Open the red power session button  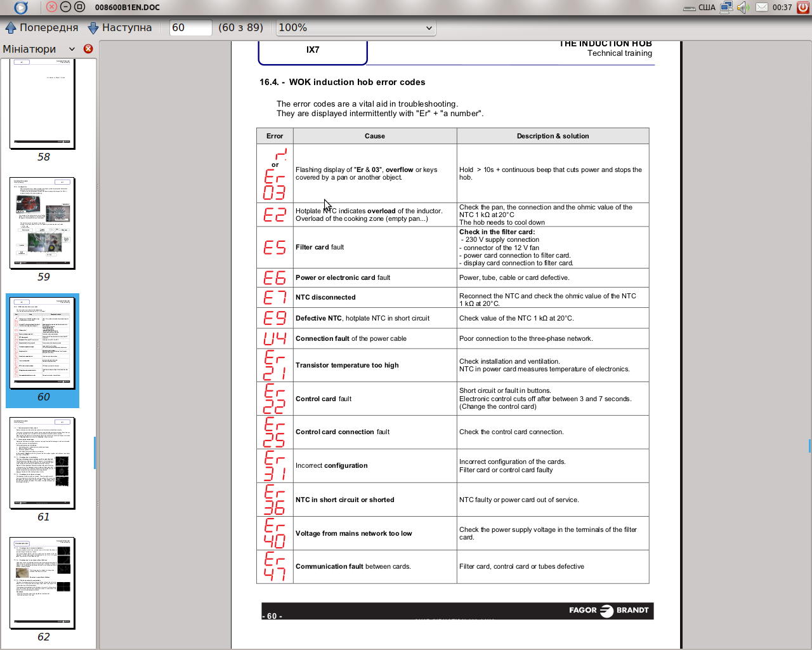[803, 8]
